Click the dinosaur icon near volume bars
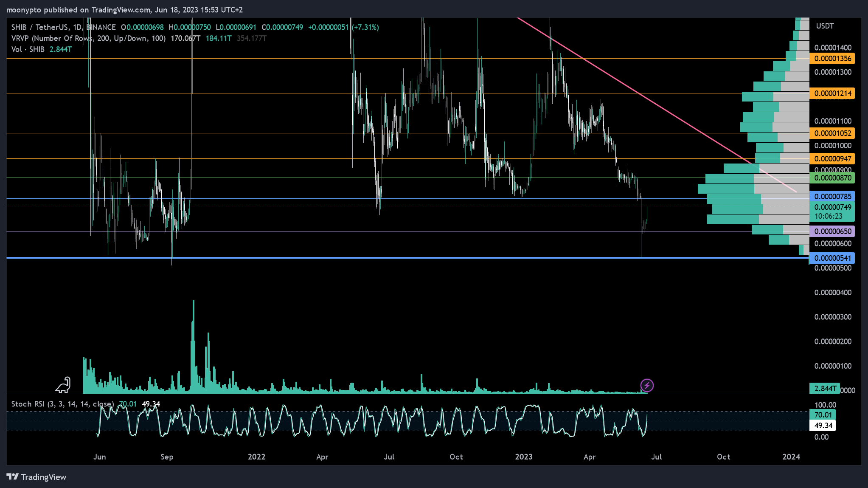Image resolution: width=868 pixels, height=488 pixels. [x=63, y=385]
